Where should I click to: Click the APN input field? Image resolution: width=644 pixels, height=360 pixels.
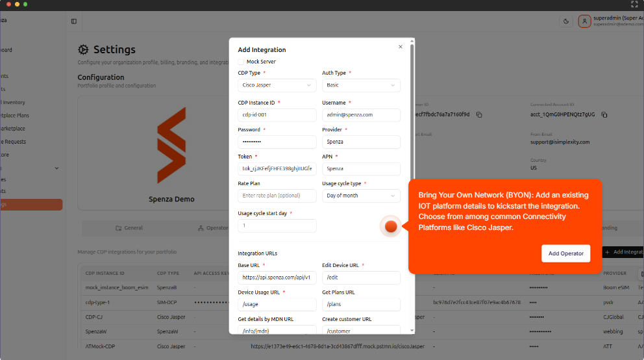coord(361,168)
